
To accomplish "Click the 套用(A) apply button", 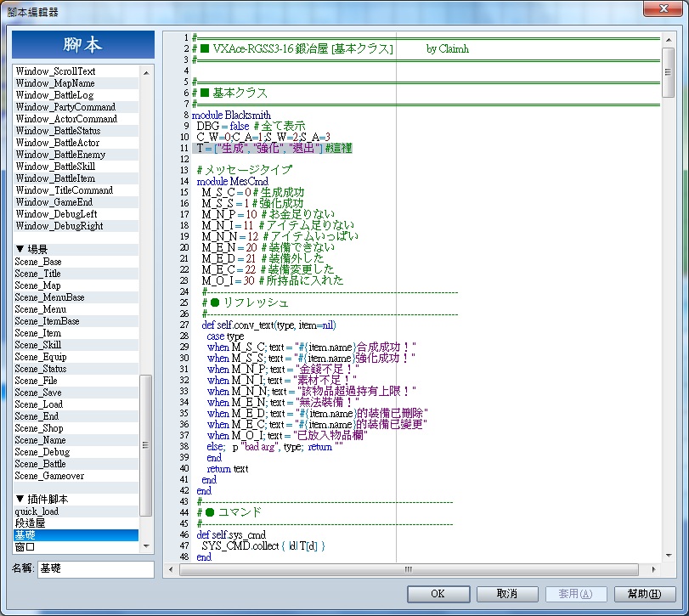I will coord(576,594).
